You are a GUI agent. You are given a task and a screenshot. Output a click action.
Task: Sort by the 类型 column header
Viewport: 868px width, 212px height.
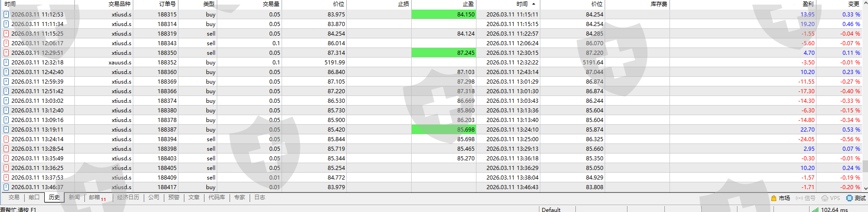[197, 4]
